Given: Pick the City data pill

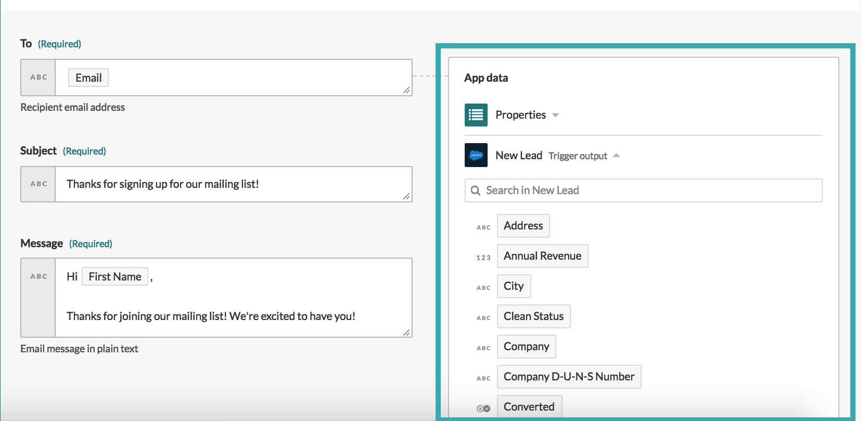Looking at the screenshot, I should pyautogui.click(x=514, y=286).
